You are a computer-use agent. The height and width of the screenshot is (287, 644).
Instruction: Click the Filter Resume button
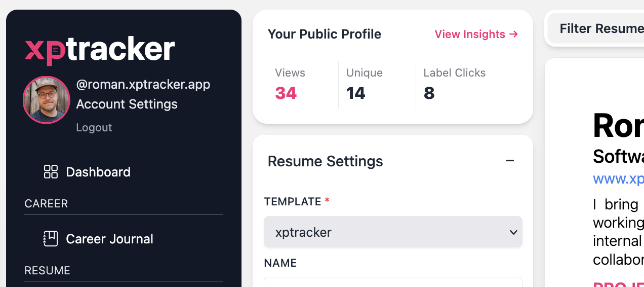(595, 28)
